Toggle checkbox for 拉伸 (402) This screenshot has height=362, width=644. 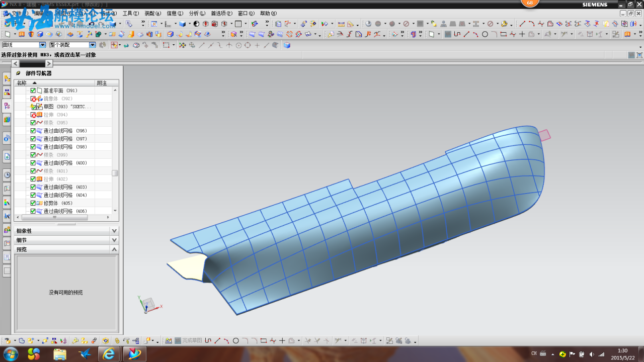click(33, 179)
